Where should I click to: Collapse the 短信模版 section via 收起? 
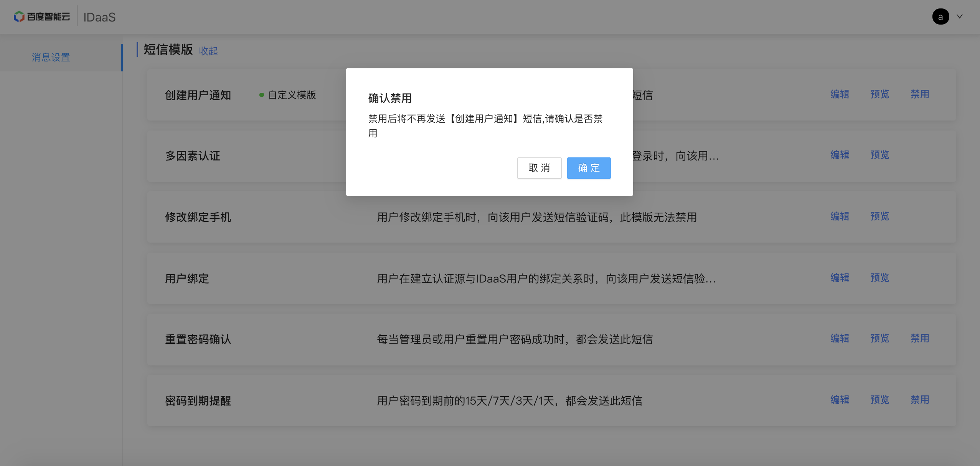click(x=208, y=51)
